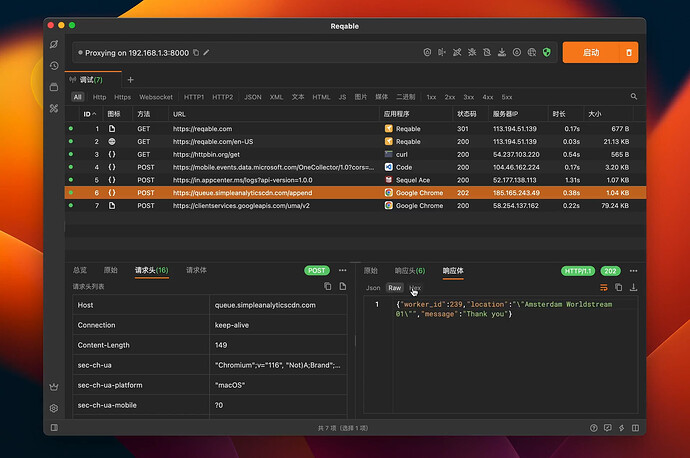Click the crossed-out document icon in toolbar
Viewport: 690px width, 458px height.
487,52
